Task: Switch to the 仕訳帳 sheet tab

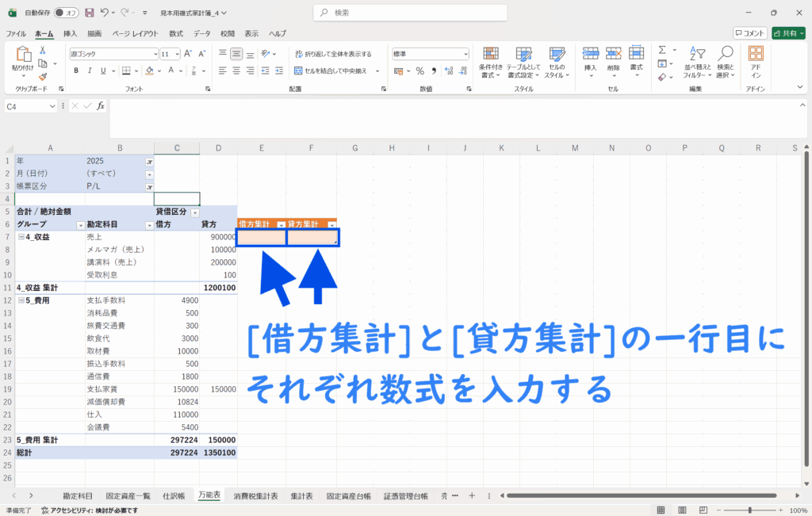Action: (x=174, y=496)
